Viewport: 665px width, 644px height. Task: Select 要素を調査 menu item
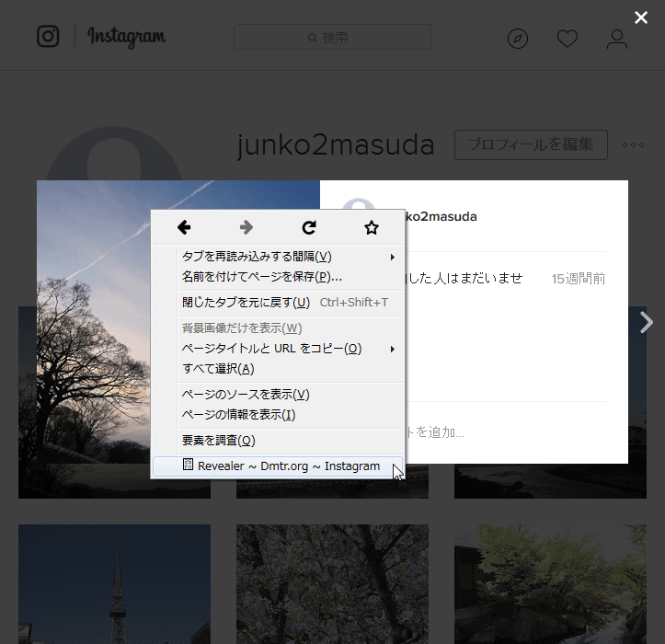click(278, 441)
